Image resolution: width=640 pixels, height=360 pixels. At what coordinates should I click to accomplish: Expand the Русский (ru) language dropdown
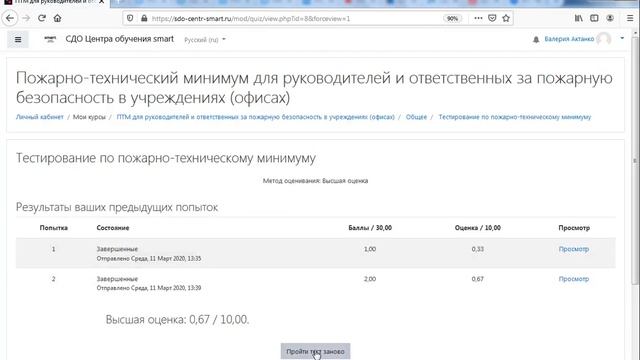205,40
